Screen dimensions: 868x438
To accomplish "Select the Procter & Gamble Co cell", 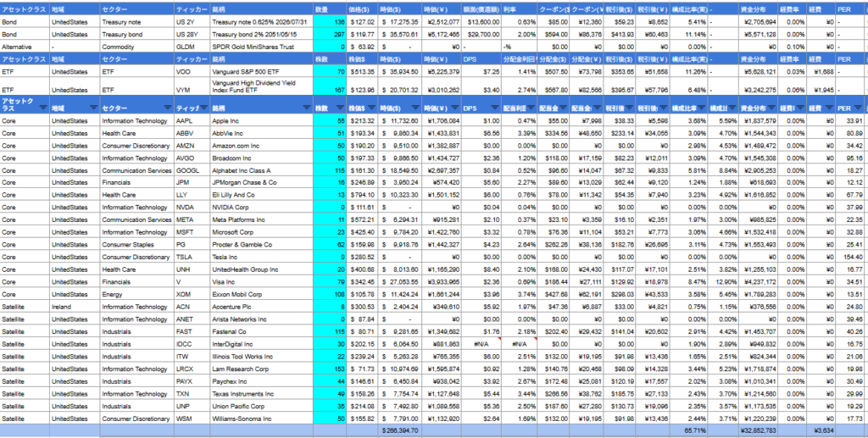I will click(x=261, y=245).
